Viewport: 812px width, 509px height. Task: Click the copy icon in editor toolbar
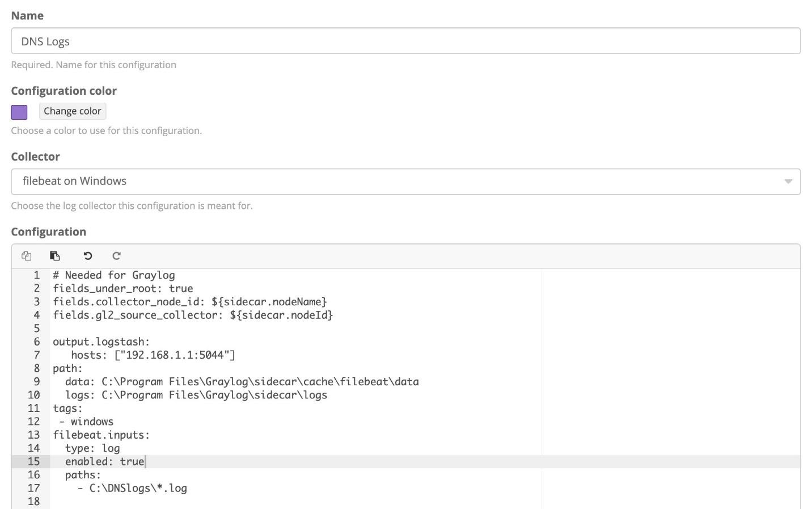(x=26, y=256)
